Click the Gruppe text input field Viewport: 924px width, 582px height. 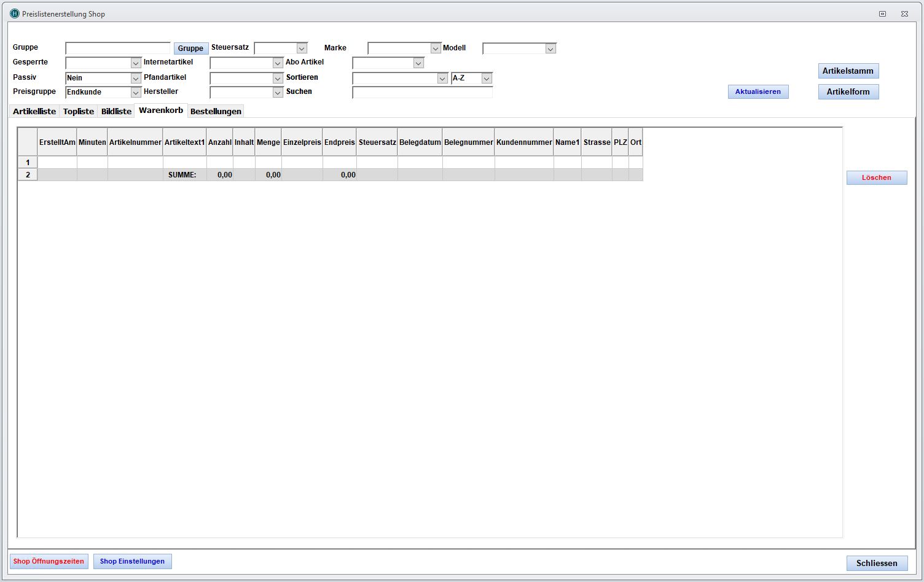click(x=118, y=49)
